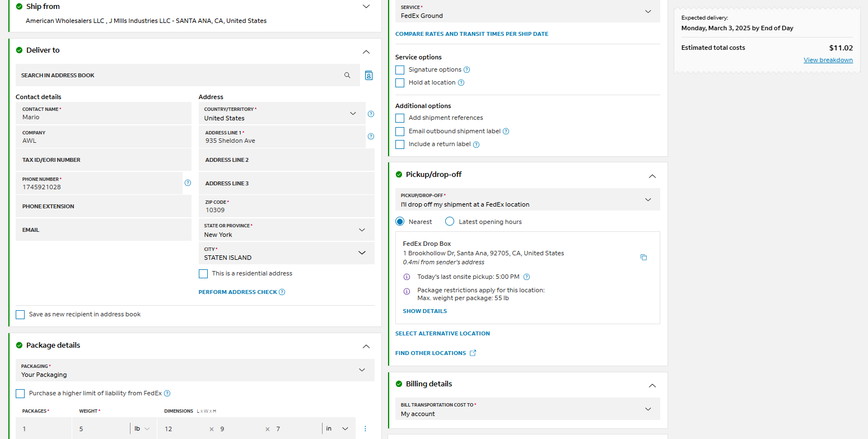Click help icon next to Country/Territory
Image resolution: width=868 pixels, height=439 pixels.
pyautogui.click(x=371, y=114)
